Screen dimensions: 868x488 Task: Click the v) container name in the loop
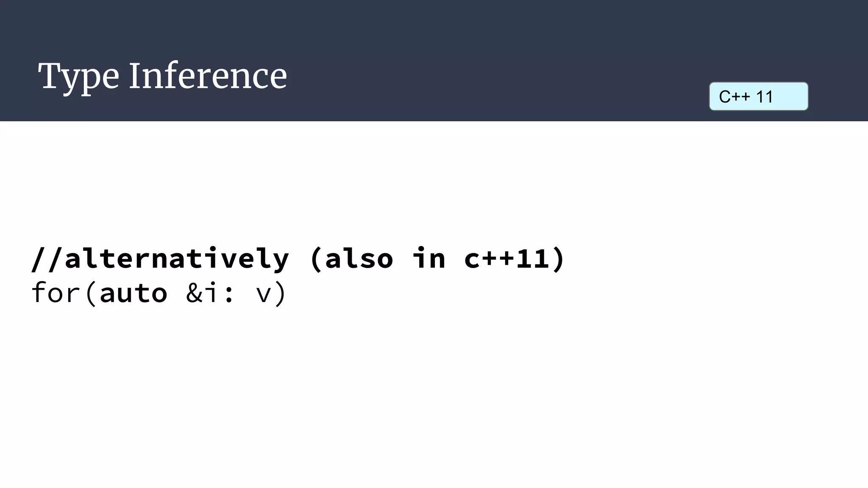pos(271,294)
